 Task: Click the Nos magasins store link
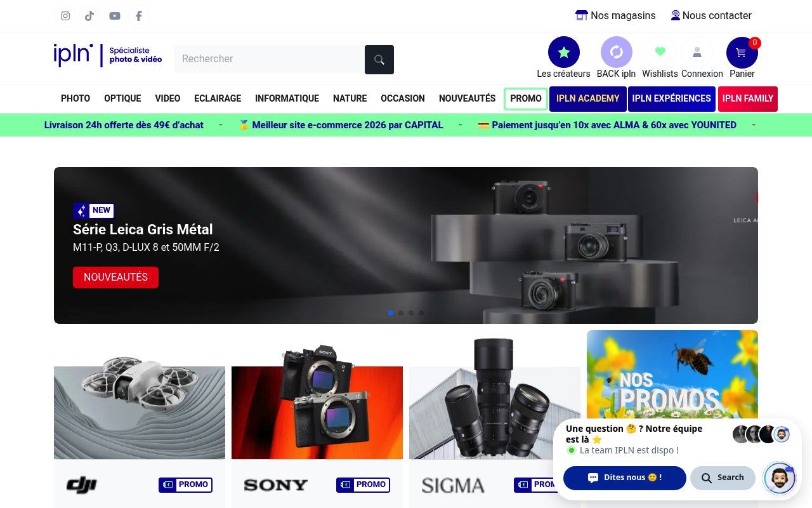coord(615,15)
